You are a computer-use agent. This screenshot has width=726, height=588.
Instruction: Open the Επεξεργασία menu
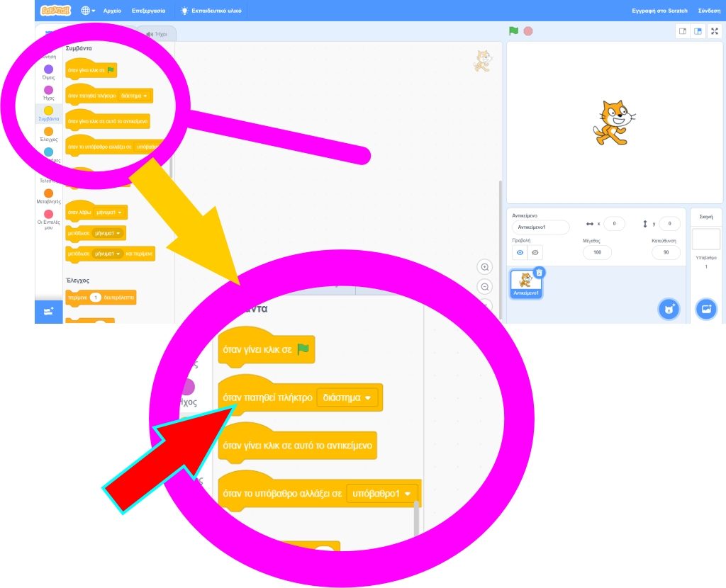pyautogui.click(x=148, y=11)
